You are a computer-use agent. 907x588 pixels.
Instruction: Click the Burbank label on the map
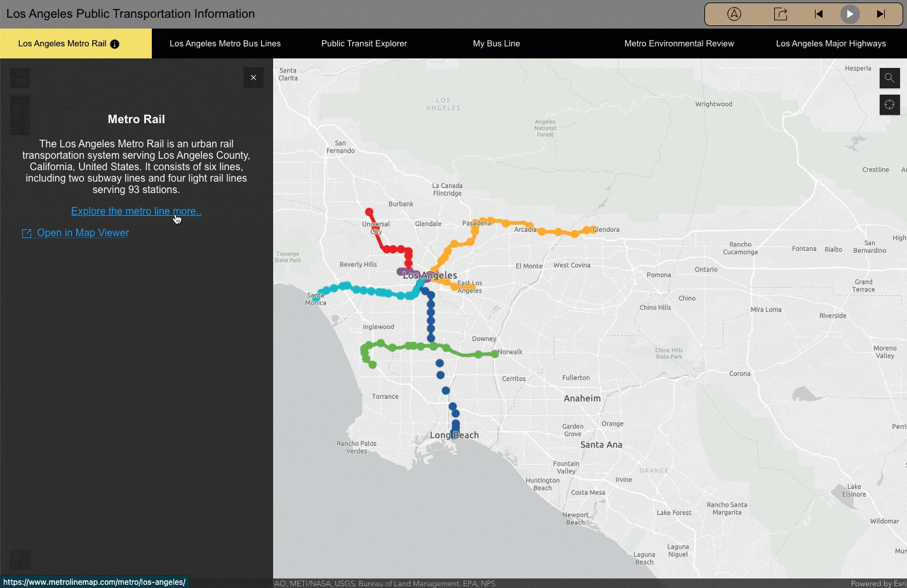pyautogui.click(x=401, y=204)
